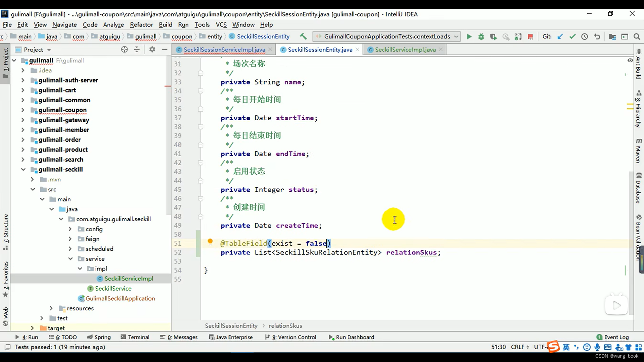Click the Run button in toolbar
Image resolution: width=644 pixels, height=362 pixels.
469,36
